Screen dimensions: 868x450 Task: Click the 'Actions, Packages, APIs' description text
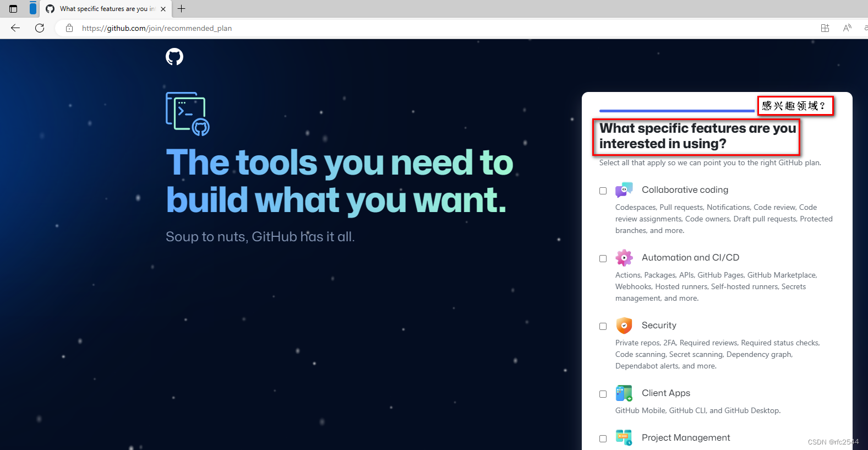point(716,286)
